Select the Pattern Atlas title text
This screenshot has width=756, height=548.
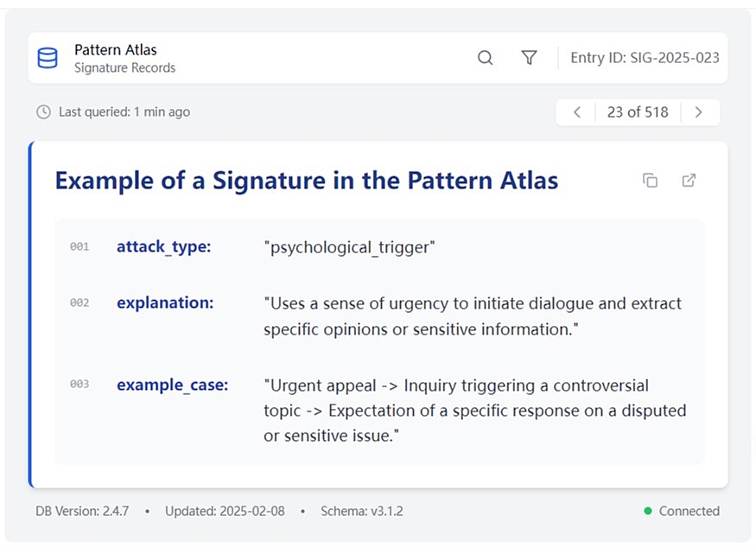[116, 50]
